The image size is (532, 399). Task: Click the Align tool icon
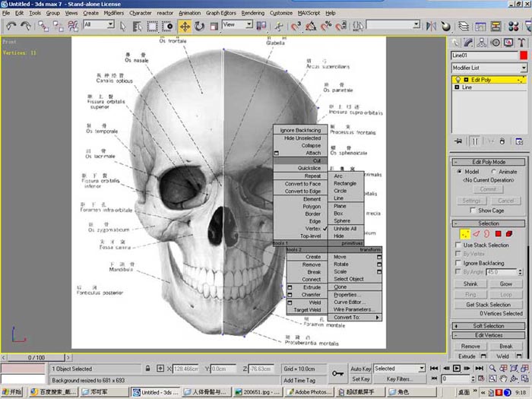pyautogui.click(x=446, y=26)
